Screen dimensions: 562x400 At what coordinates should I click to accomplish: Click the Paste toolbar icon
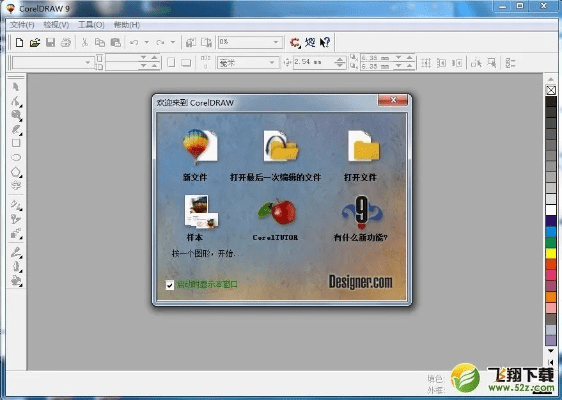(x=115, y=43)
